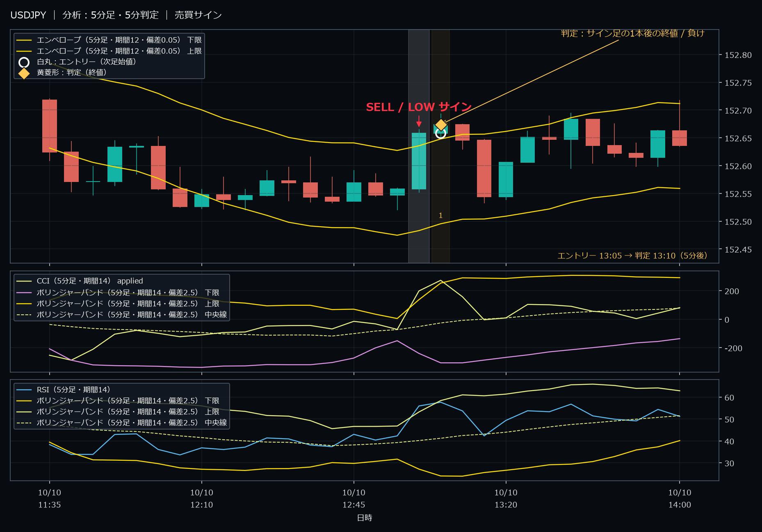
Task: Click the 判定：サイン足の1本後の終値 / 負け annotation
Action: (x=632, y=33)
